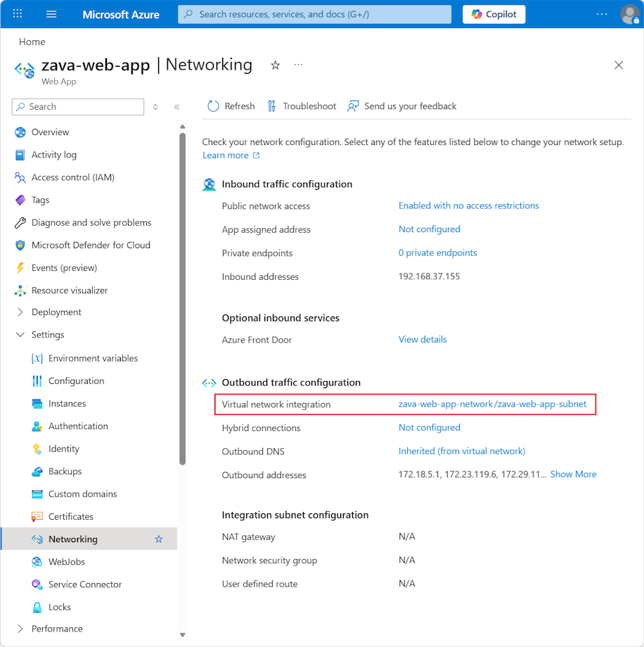Click the Backups cloud icon

pos(37,471)
